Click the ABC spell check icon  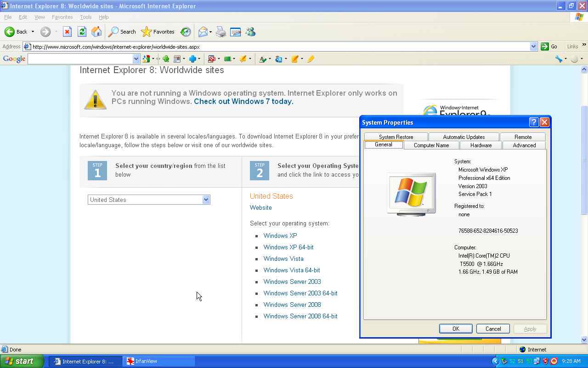(263, 59)
